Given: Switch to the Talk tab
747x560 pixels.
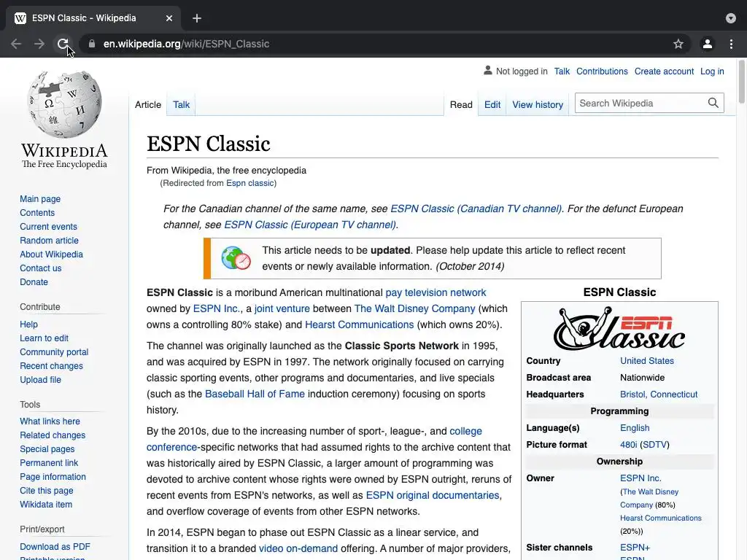Looking at the screenshot, I should [x=181, y=105].
